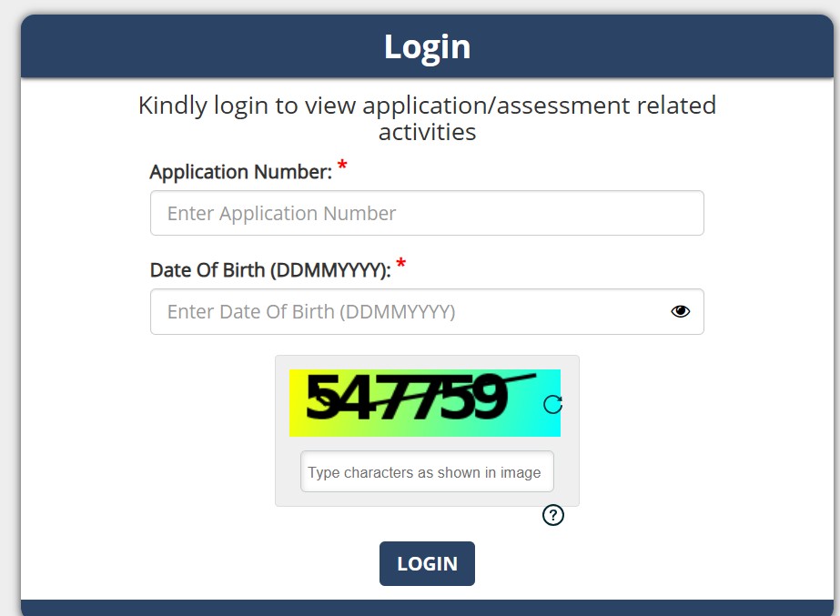Click the yellow left edge of captcha
The width and height of the screenshot is (840, 616).
click(x=296, y=403)
